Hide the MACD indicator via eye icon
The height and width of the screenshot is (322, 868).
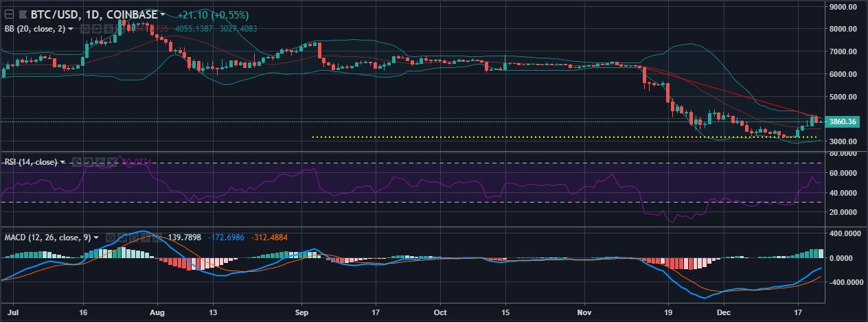click(x=110, y=238)
